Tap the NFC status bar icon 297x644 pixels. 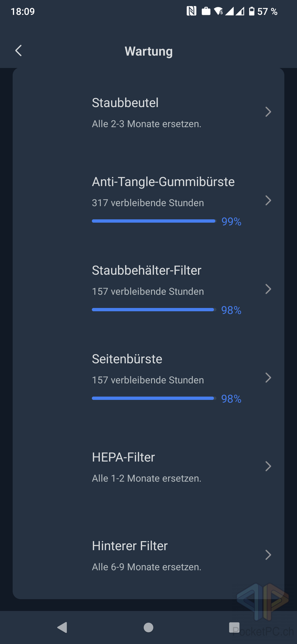pyautogui.click(x=191, y=11)
